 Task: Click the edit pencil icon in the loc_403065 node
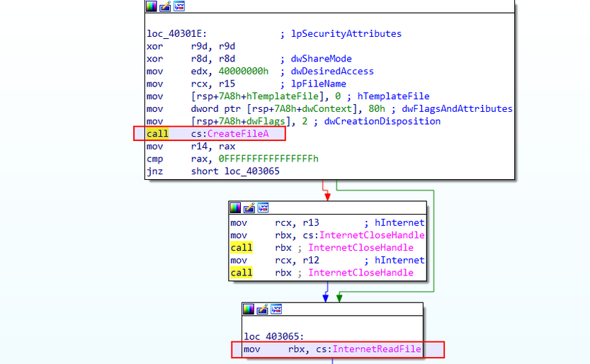pos(262,309)
